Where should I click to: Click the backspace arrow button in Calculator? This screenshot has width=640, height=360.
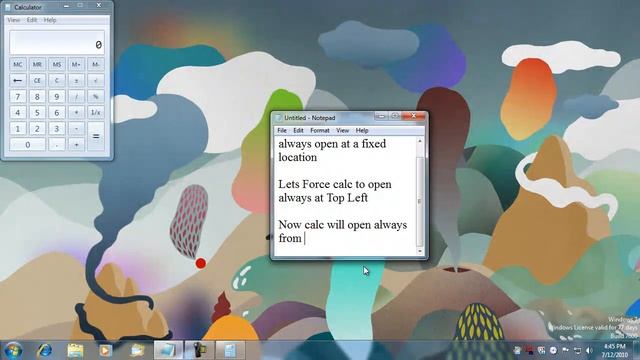[x=18, y=80]
